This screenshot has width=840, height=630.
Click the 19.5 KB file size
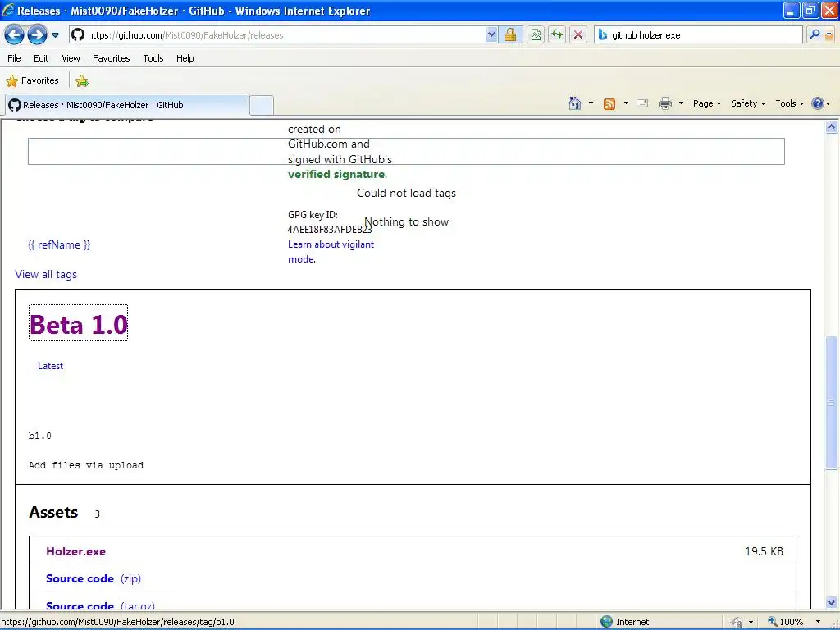click(x=764, y=551)
